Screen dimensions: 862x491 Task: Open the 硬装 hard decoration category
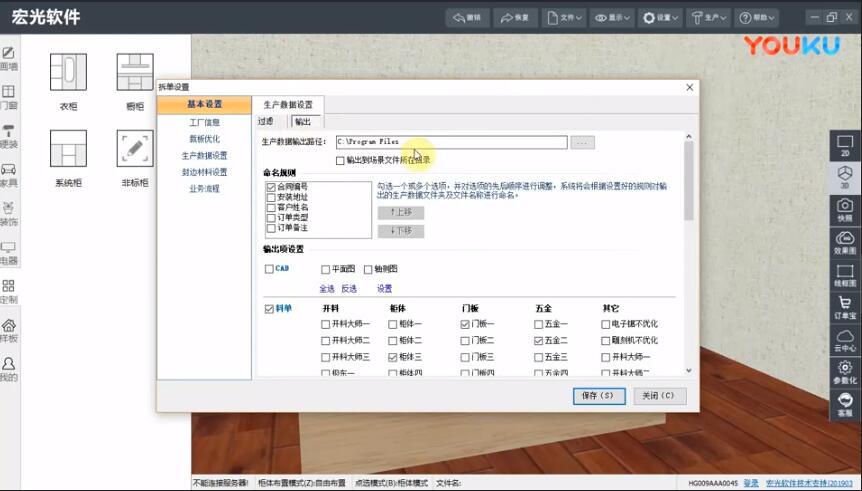click(x=8, y=136)
